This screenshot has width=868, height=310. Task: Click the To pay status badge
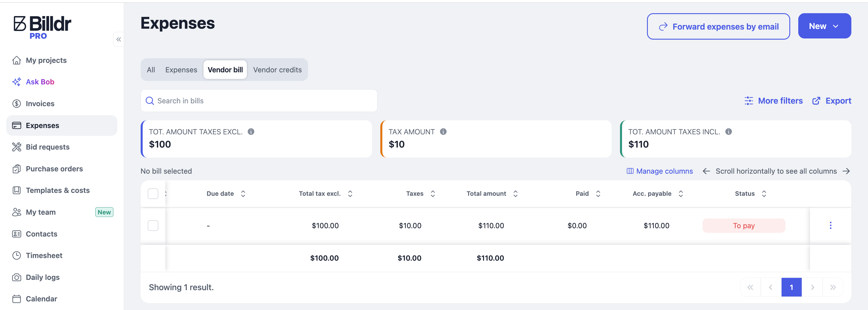tap(744, 225)
